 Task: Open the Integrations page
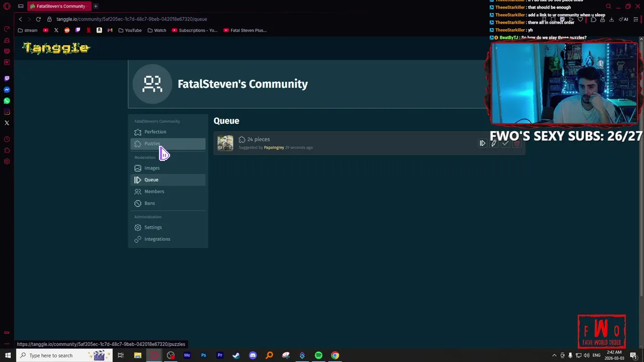(168, 239)
